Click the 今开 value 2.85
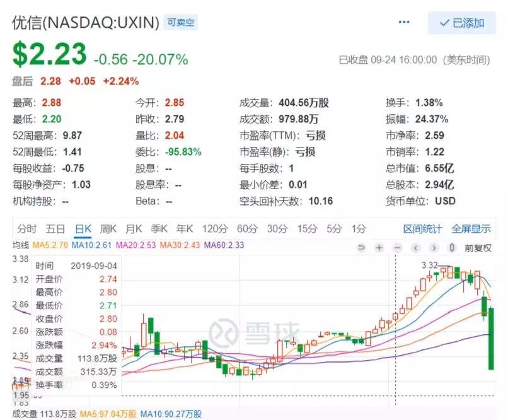The height and width of the screenshot is (420, 508). coord(175,103)
